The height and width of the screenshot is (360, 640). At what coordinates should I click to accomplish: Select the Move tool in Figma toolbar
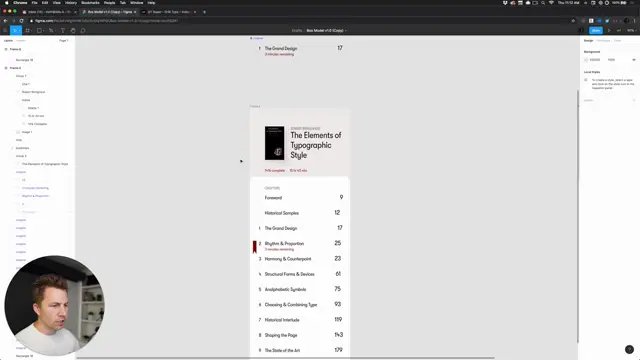tap(14, 31)
